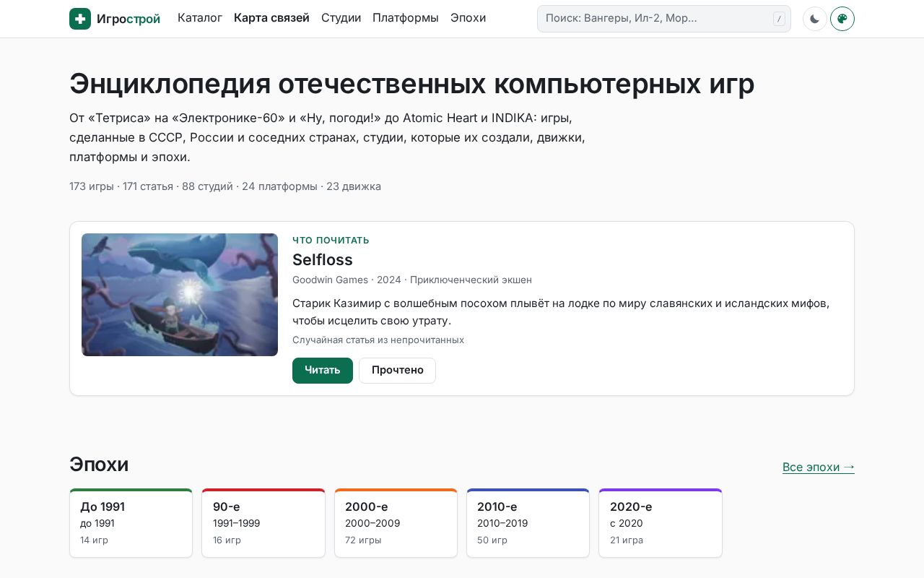
Task: Select the 2000-е era card
Action: click(396, 523)
